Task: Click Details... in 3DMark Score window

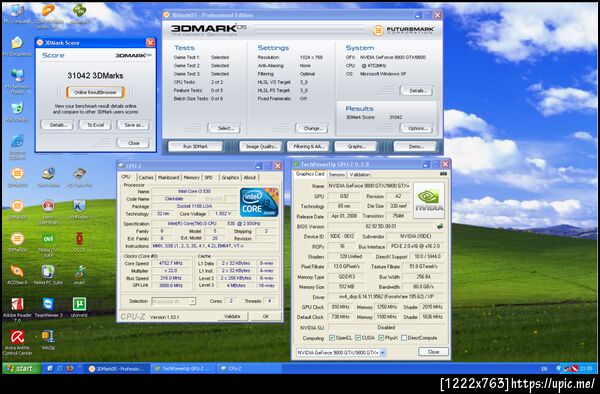Action: pos(57,125)
